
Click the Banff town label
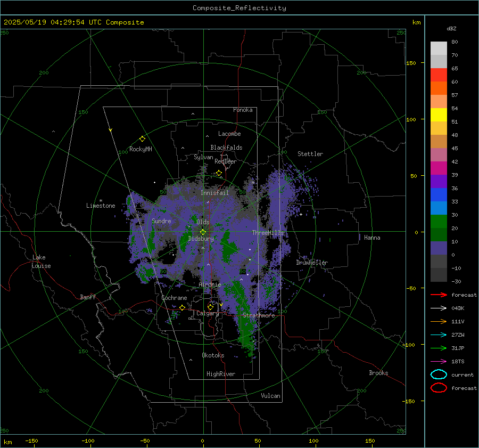tap(88, 297)
